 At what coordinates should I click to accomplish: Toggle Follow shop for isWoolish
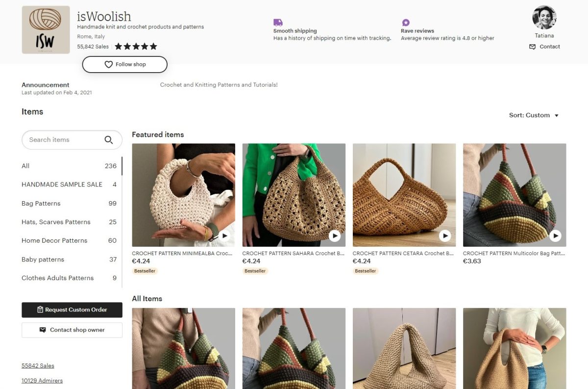(124, 64)
